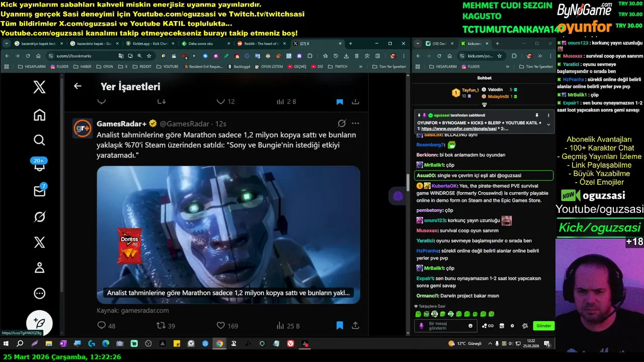
Task: Reload page in left browser
Action: (28, 56)
